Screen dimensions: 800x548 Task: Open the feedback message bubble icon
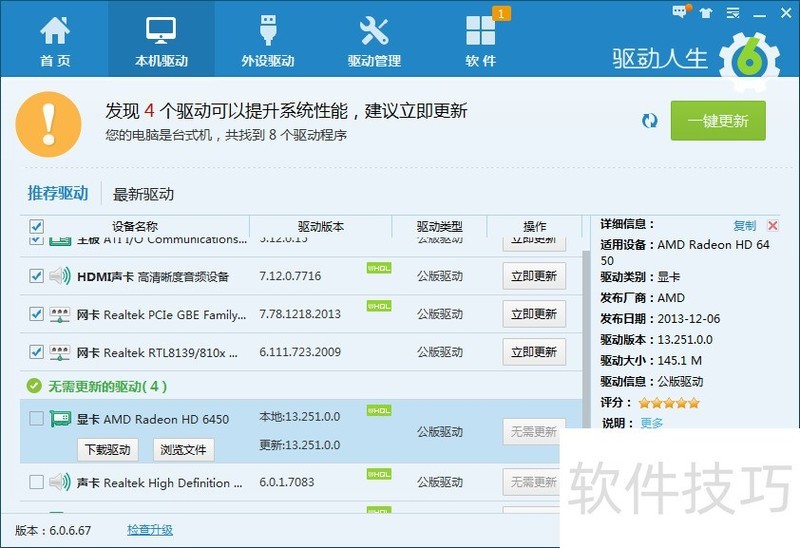coord(681,12)
